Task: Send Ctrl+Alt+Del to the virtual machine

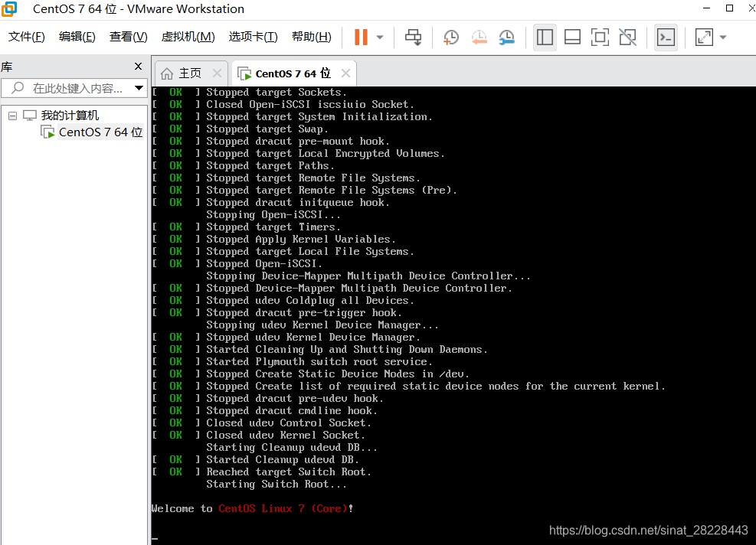Action: tap(413, 37)
